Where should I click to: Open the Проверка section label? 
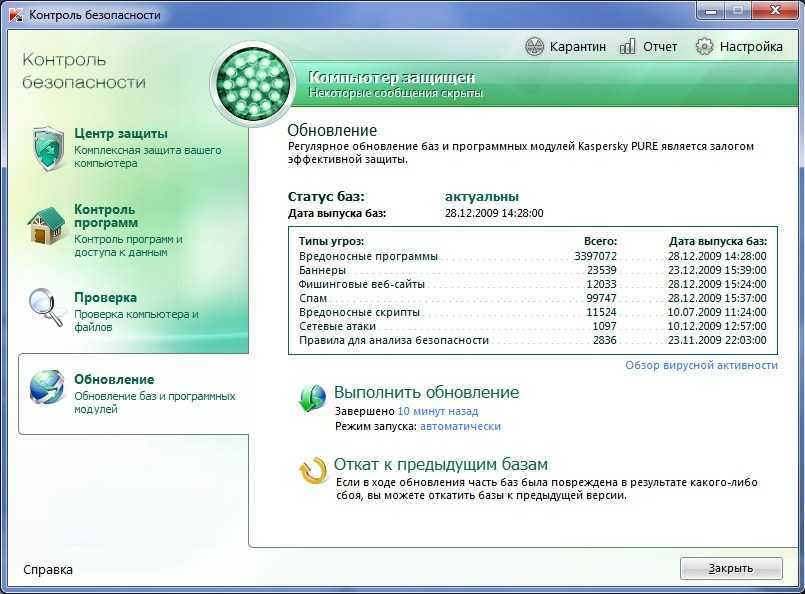105,298
